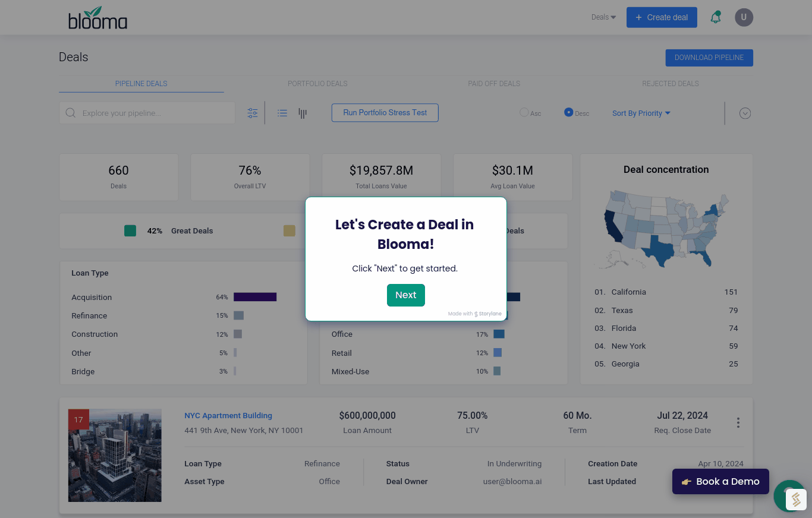Click the Mixed-Use asset type label
812x518 pixels.
pos(350,371)
